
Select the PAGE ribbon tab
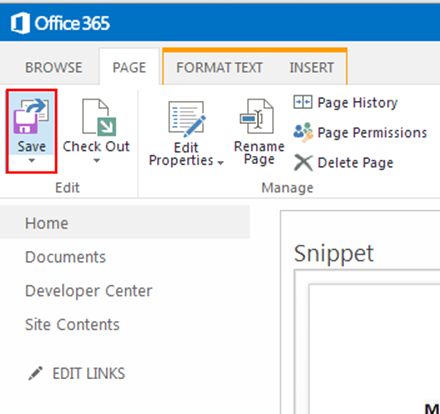point(129,68)
